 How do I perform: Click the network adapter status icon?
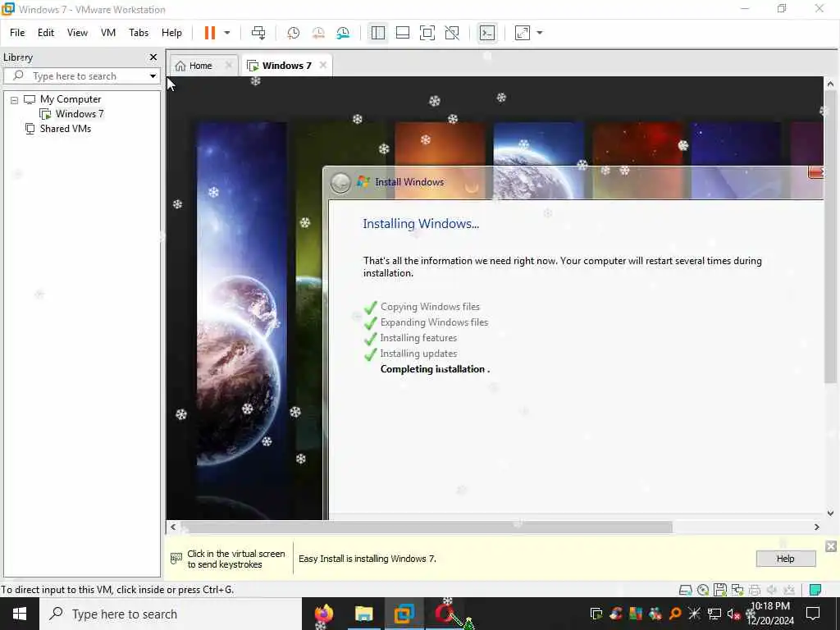[x=737, y=590]
